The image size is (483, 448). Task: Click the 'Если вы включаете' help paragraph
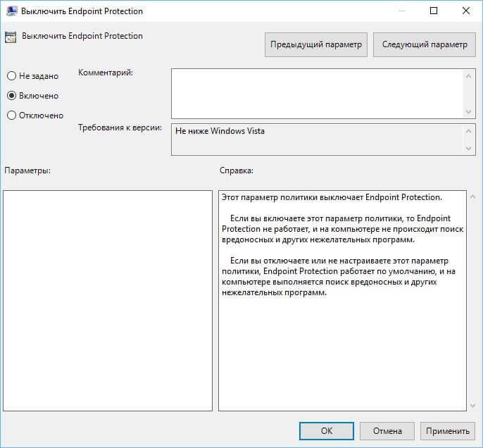(x=342, y=229)
